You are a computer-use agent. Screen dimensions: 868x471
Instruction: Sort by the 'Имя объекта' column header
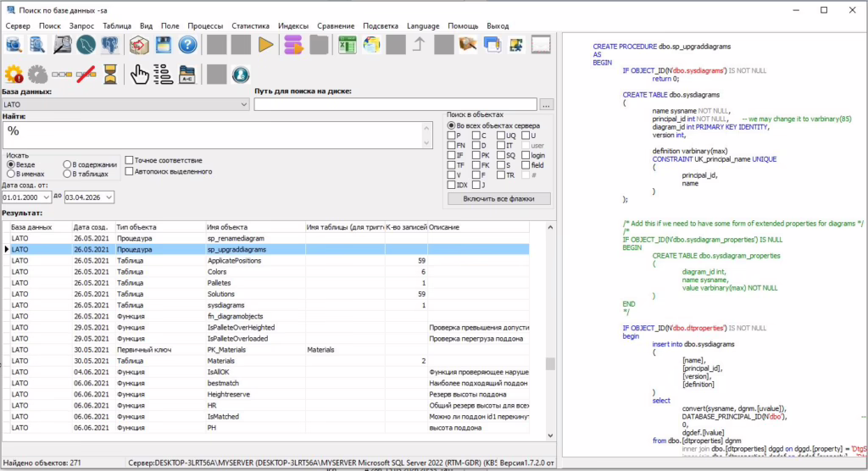click(x=254, y=227)
